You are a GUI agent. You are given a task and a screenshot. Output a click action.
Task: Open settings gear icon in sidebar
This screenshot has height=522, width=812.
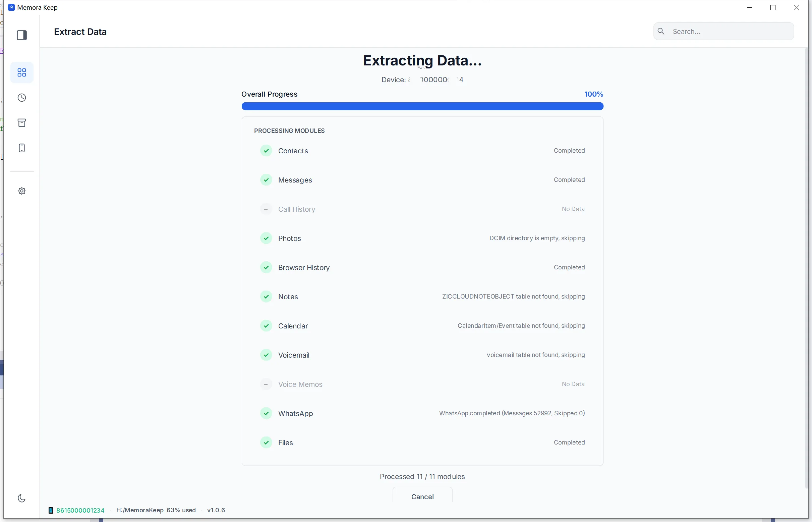(22, 191)
